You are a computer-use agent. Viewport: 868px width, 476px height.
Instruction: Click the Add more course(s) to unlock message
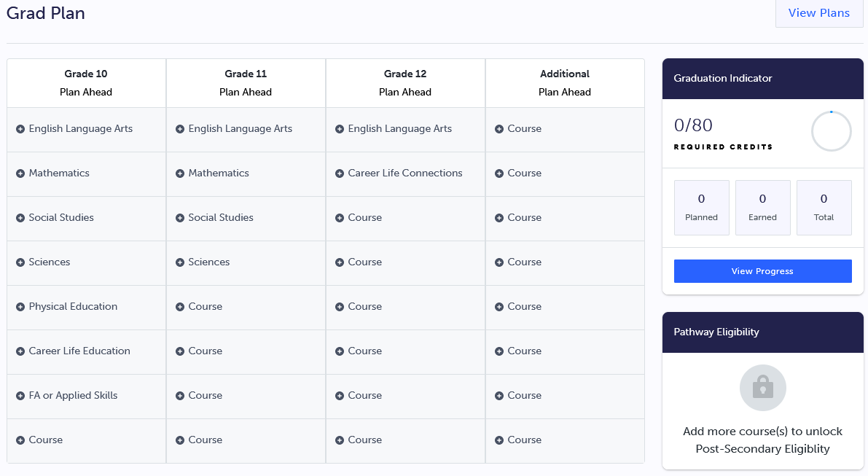pyautogui.click(x=762, y=440)
